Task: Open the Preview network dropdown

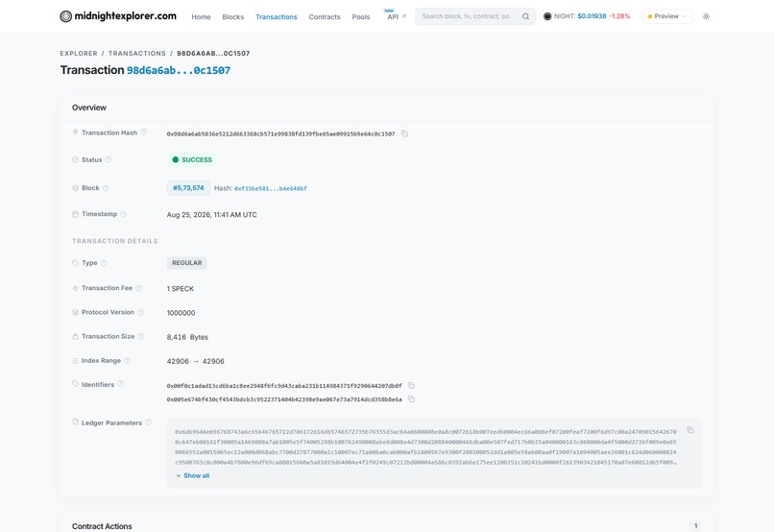Action: 667,16
